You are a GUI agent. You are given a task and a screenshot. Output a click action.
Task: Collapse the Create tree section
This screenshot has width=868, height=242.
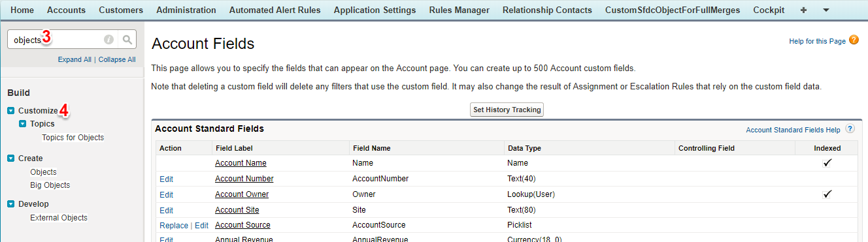[x=11, y=159]
